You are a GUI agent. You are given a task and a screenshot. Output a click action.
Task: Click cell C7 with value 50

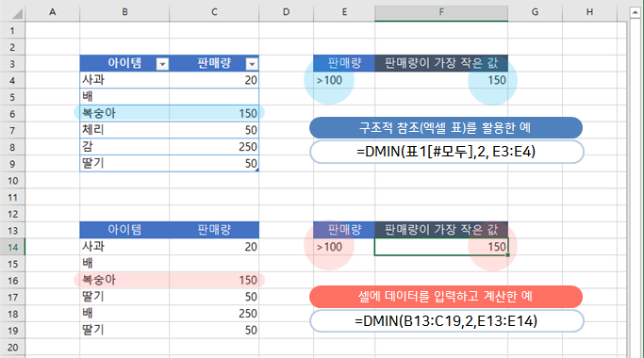coord(214,130)
